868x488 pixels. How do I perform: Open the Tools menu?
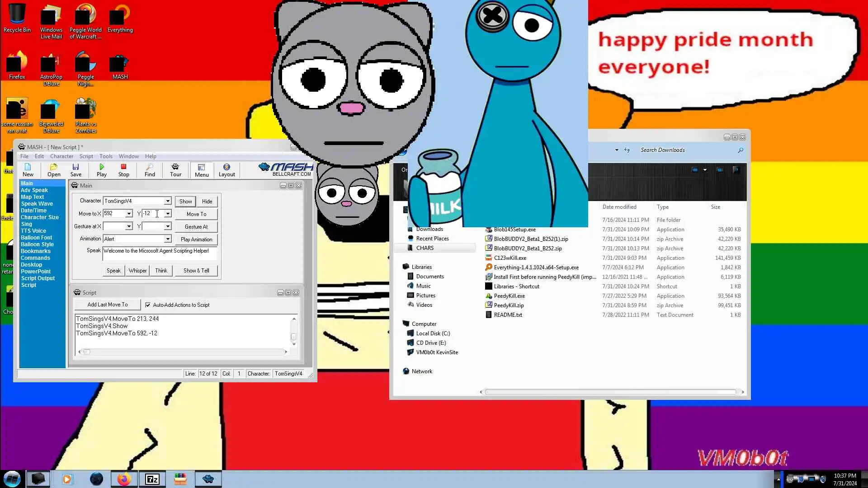tap(106, 156)
